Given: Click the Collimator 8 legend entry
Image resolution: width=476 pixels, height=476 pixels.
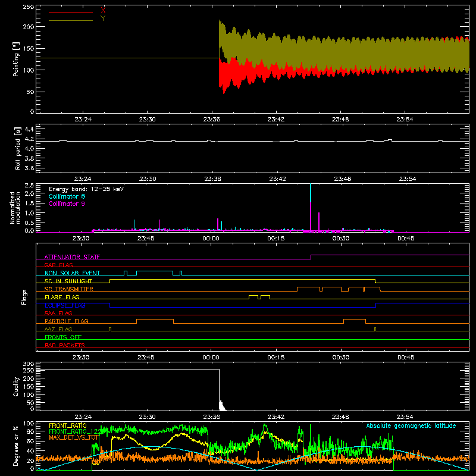Looking at the screenshot, I should click(x=67, y=196).
